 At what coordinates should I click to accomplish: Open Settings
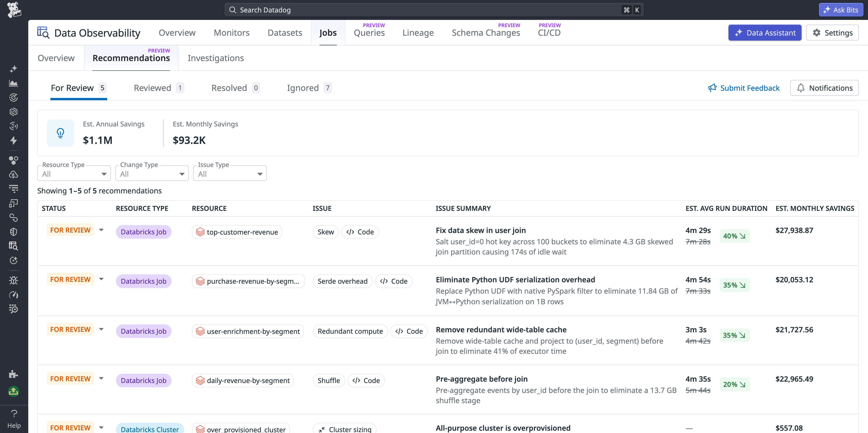point(832,33)
